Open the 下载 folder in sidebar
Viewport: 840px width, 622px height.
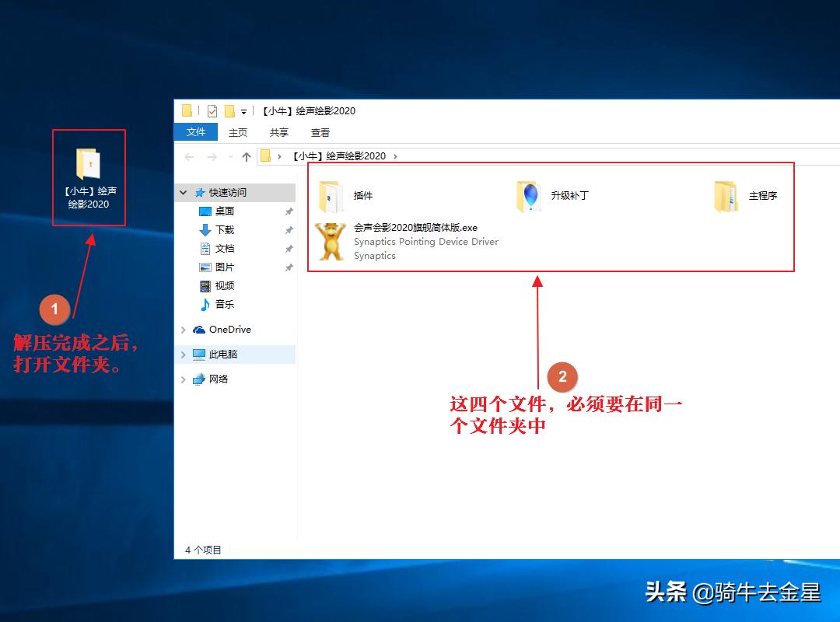[x=226, y=229]
